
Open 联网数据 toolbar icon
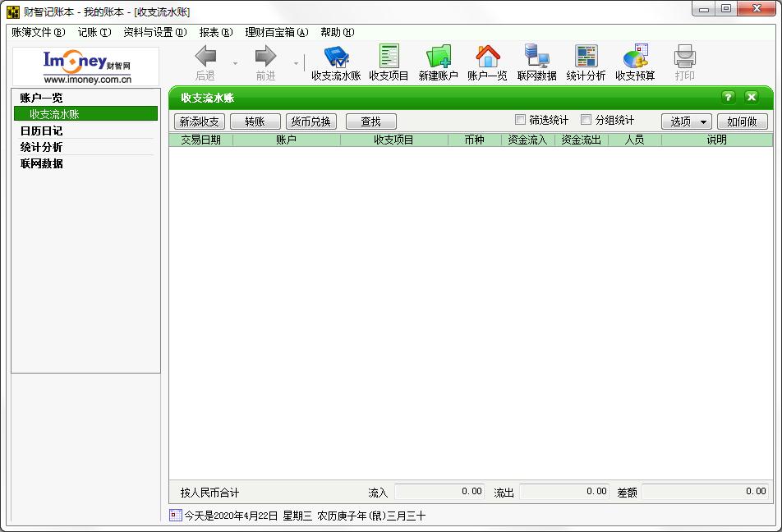coord(536,56)
